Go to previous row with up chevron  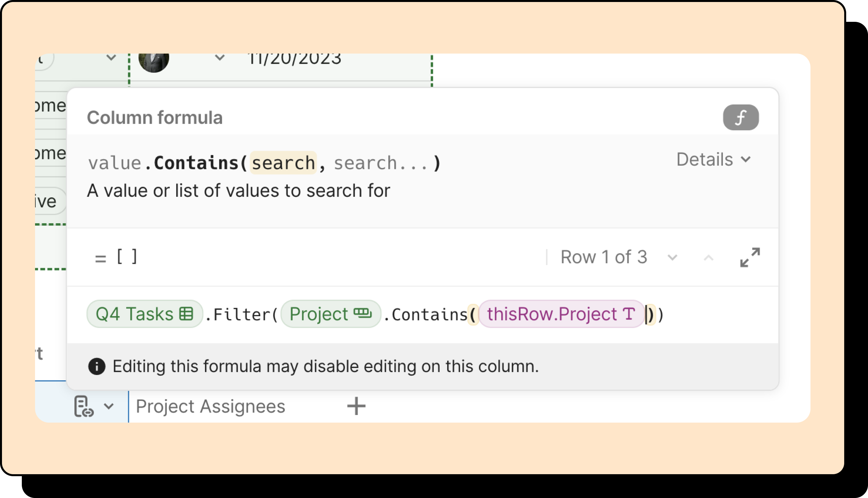pyautogui.click(x=708, y=257)
